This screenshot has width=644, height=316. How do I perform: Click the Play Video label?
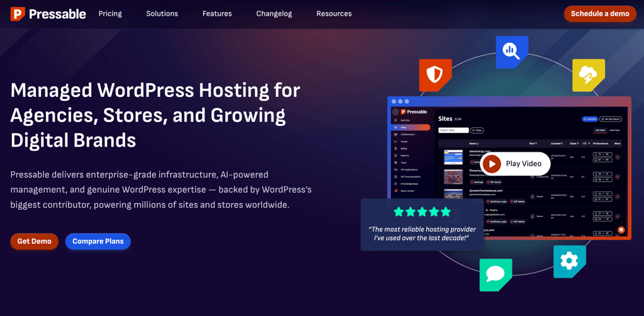click(x=524, y=164)
